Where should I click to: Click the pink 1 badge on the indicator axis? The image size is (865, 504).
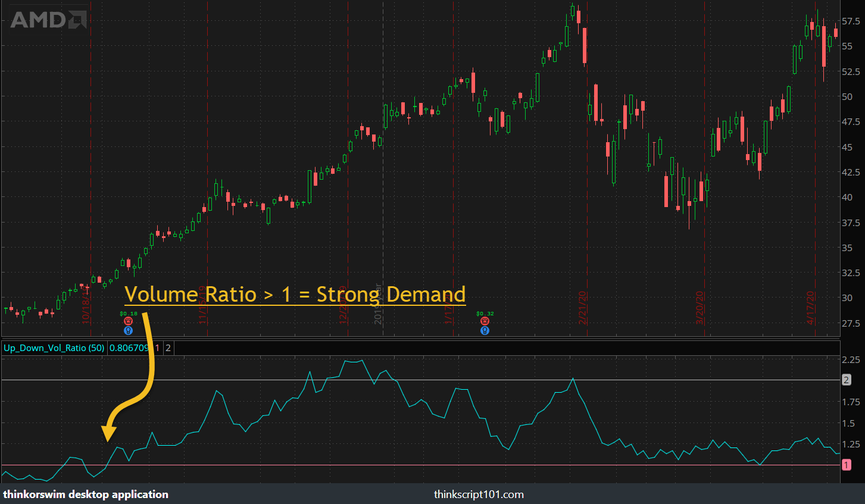pyautogui.click(x=846, y=465)
